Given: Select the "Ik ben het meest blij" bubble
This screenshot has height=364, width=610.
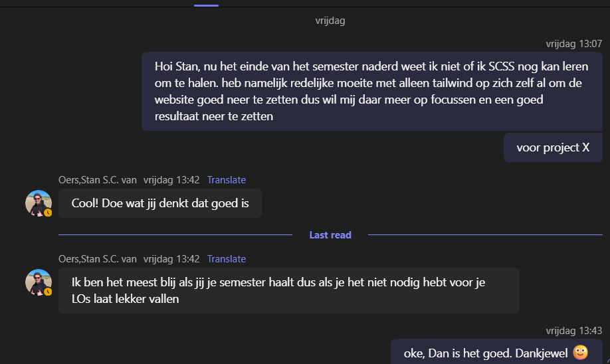Looking at the screenshot, I should pyautogui.click(x=288, y=290).
